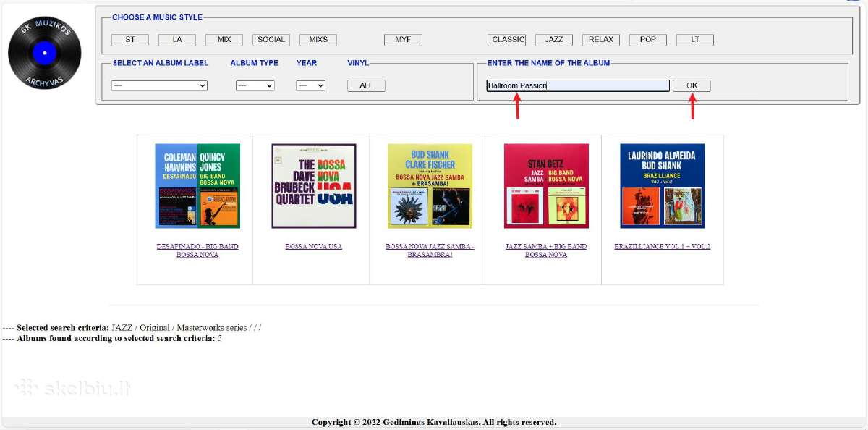Select the LA music style

coord(177,40)
